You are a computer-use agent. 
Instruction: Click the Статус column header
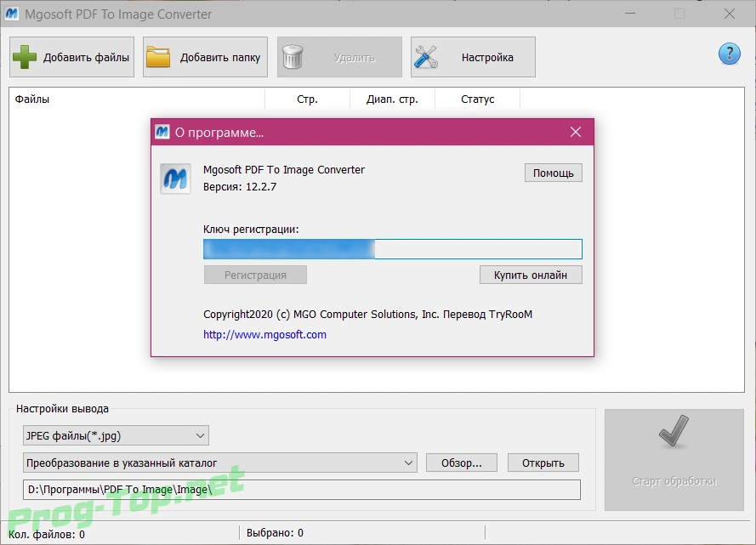(477, 99)
